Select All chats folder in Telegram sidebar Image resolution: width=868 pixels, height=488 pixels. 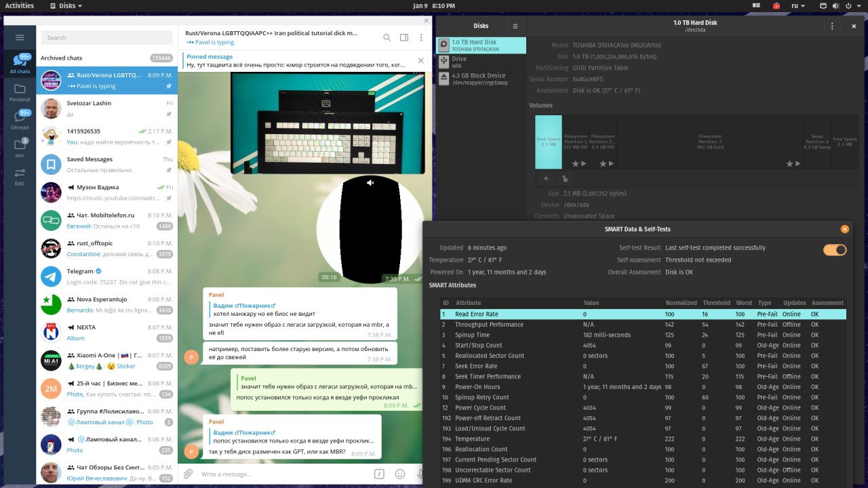[20, 64]
